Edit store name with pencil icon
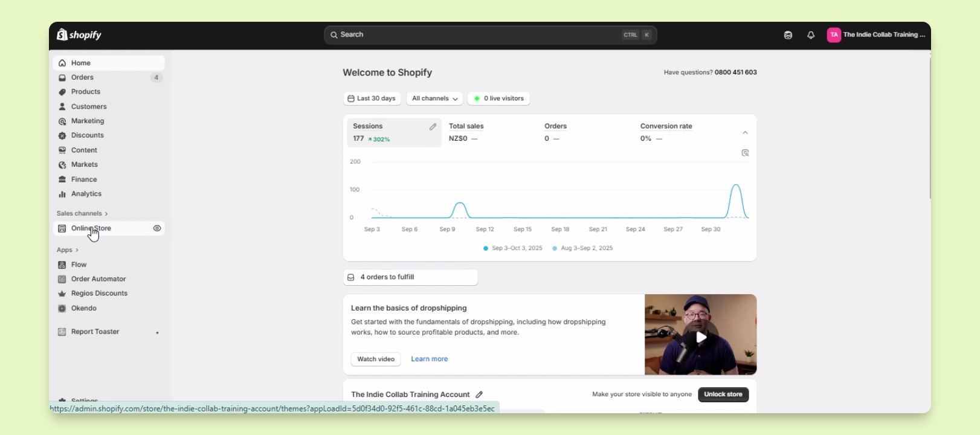 tap(479, 395)
